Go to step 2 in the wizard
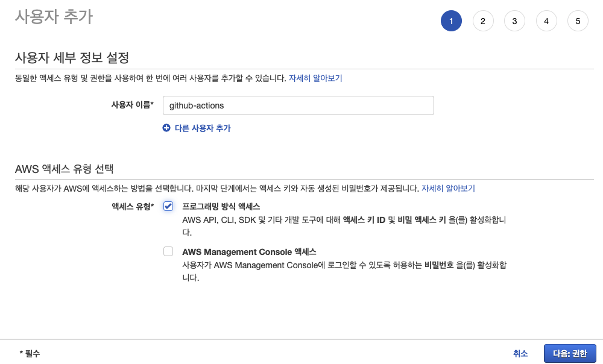This screenshot has width=603, height=364. [483, 21]
